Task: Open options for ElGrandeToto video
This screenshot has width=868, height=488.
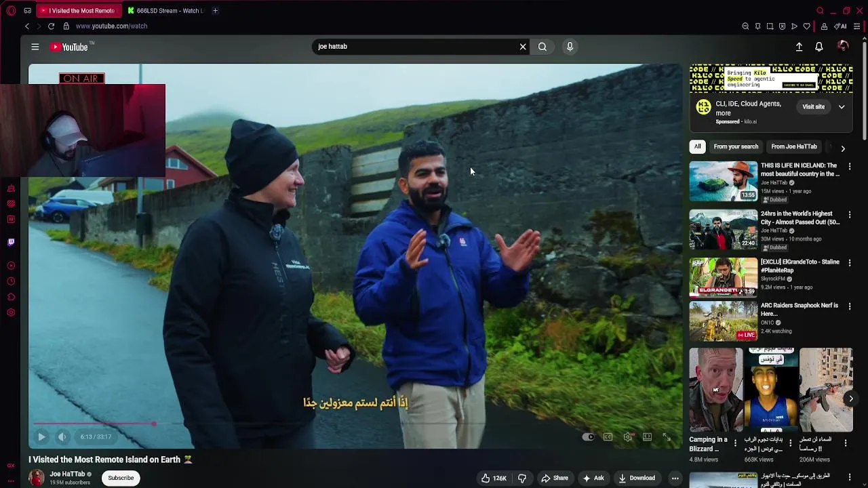Action: click(849, 263)
